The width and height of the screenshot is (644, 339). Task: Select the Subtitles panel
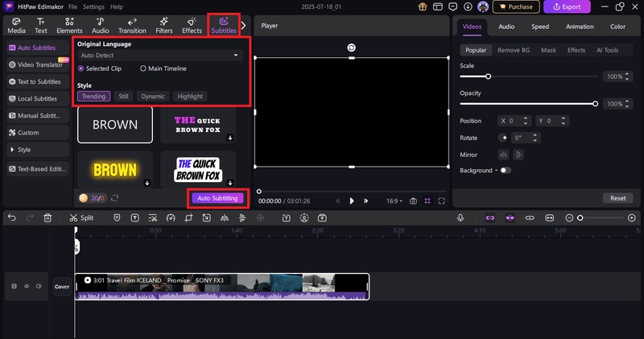224,26
